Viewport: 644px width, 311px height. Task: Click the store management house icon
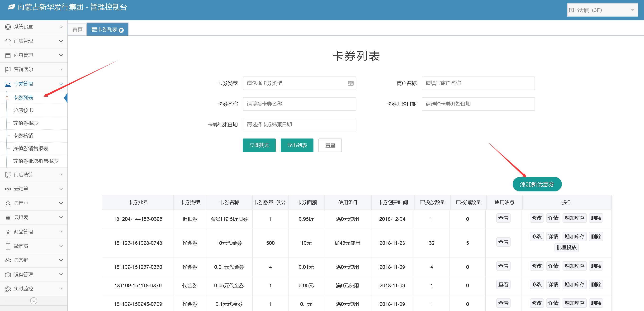pyautogui.click(x=8, y=41)
